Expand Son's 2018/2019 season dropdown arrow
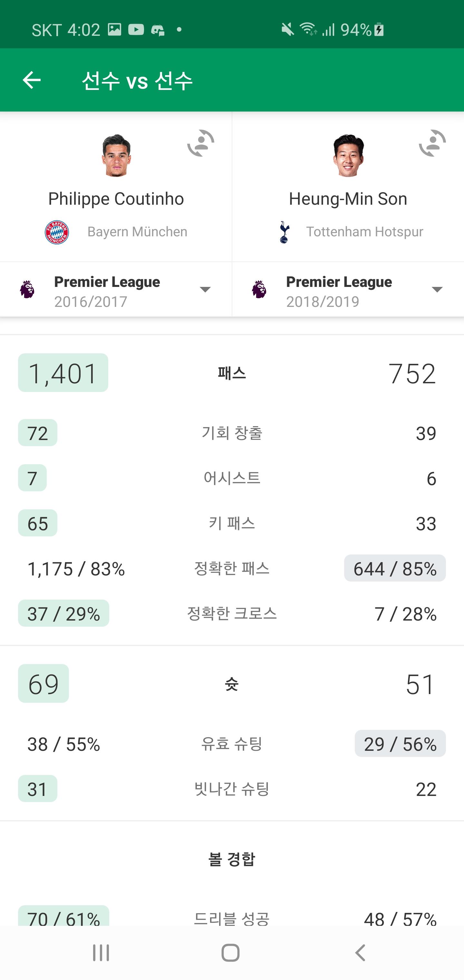The image size is (464, 980). tap(437, 289)
